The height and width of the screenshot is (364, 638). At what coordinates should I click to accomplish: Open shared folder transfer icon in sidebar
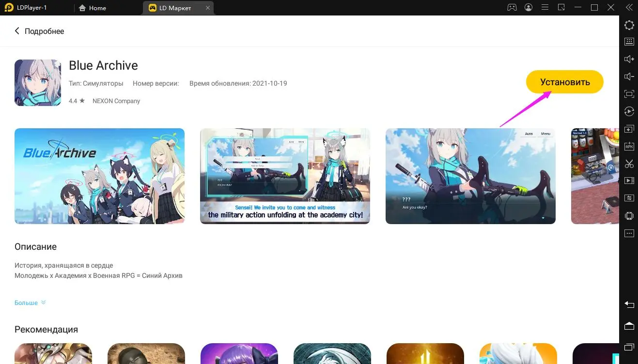coord(629,198)
